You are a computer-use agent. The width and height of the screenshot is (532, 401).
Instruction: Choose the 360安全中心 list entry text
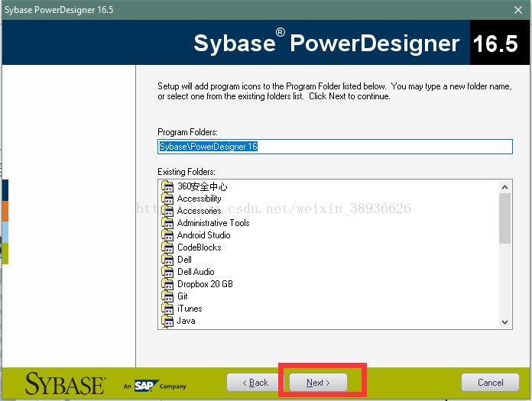pos(203,186)
